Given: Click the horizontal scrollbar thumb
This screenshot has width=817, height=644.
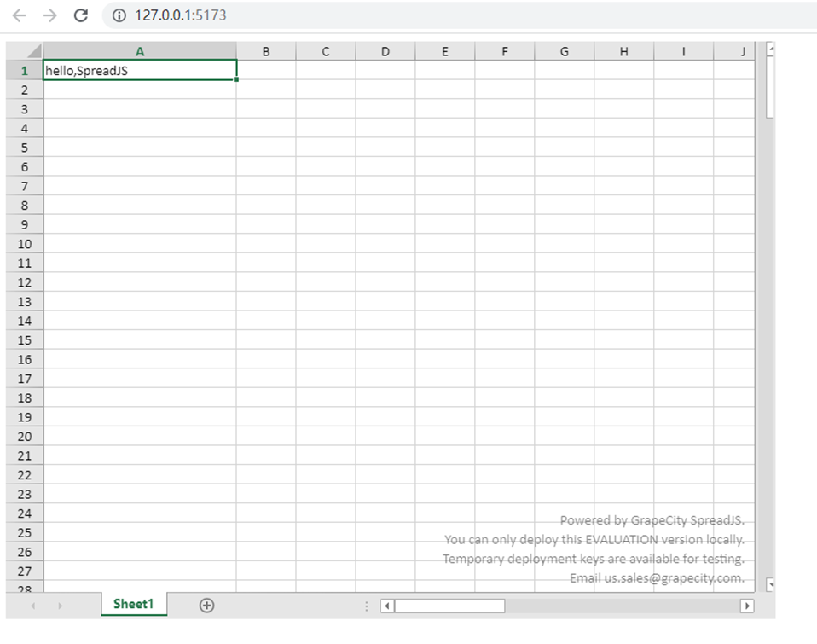Looking at the screenshot, I should 449,606.
